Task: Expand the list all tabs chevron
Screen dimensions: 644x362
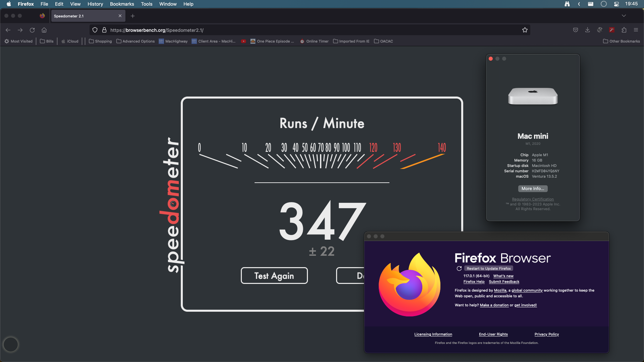Action: pos(624,16)
